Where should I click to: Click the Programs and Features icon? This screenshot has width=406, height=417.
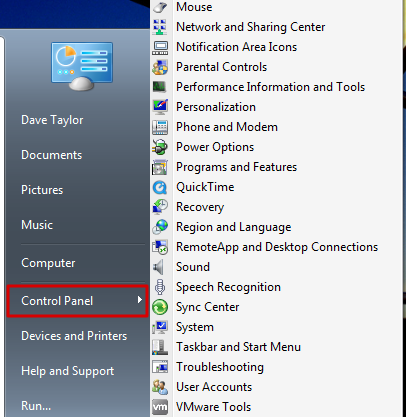(x=160, y=167)
